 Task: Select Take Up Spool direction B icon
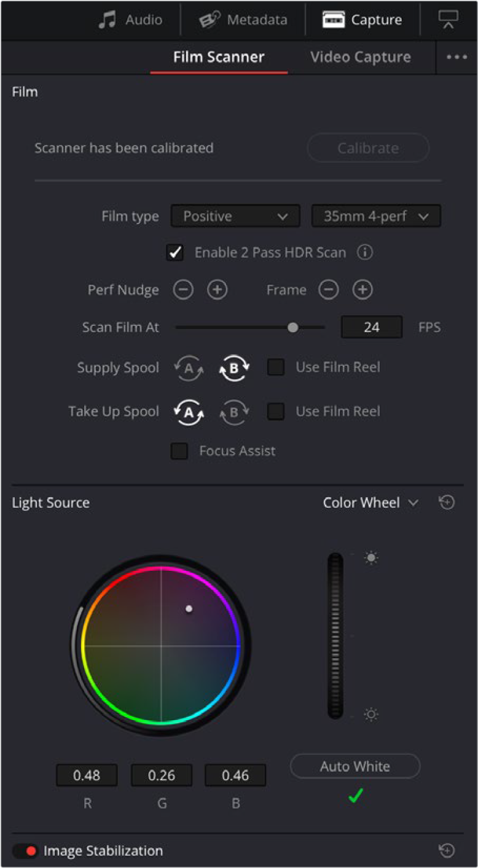point(234,412)
